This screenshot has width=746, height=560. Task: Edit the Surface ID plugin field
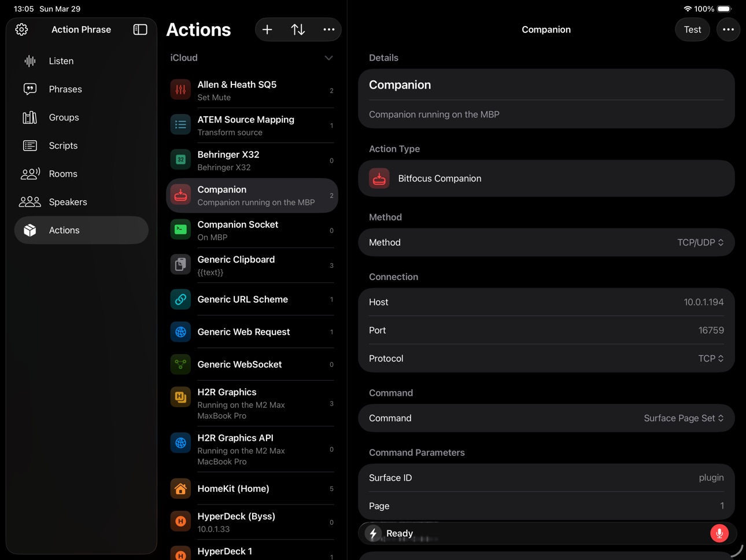(x=546, y=478)
